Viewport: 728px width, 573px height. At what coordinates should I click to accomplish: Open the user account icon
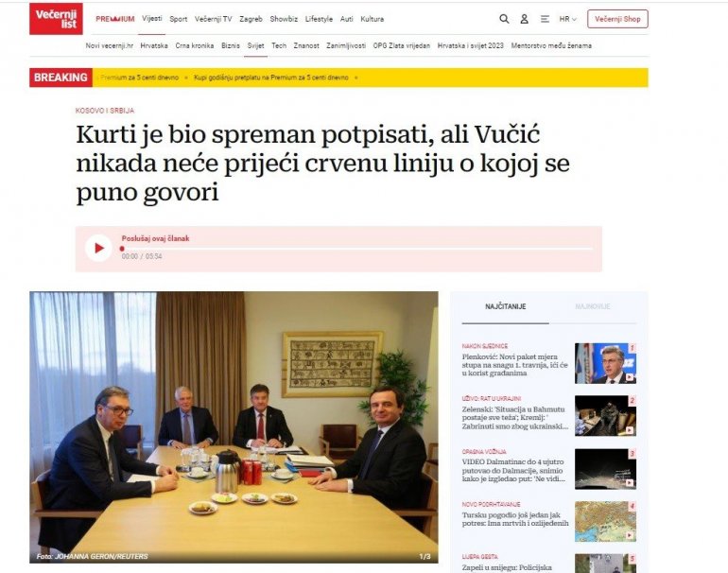(x=524, y=19)
